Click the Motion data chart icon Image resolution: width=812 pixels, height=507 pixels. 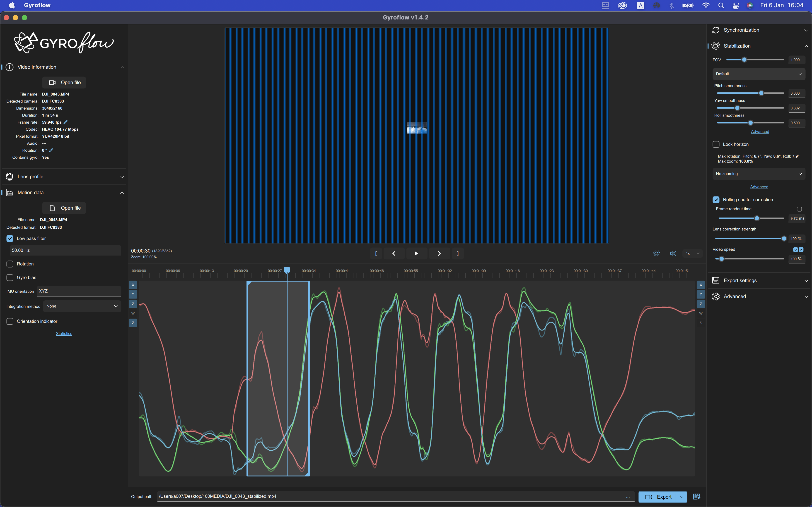click(9, 192)
